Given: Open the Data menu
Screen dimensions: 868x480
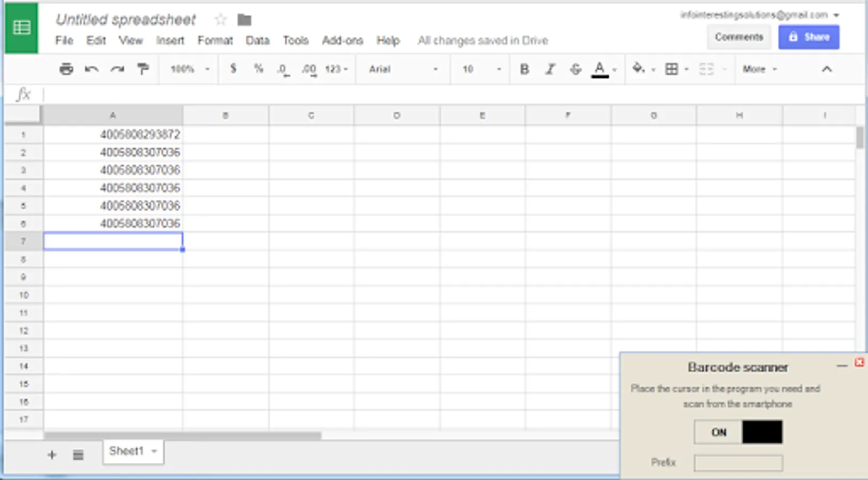Looking at the screenshot, I should coord(257,41).
